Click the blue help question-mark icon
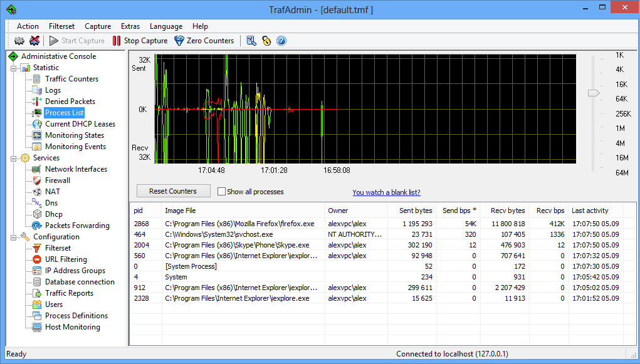 [x=281, y=41]
